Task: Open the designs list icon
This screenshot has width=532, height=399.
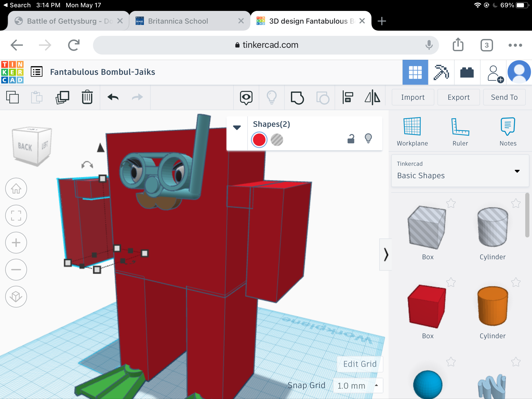Action: point(37,72)
